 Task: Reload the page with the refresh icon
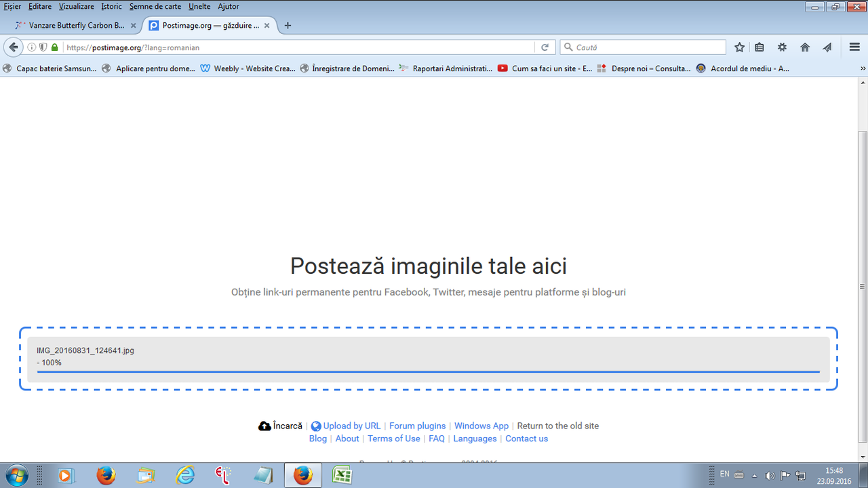pos(545,47)
